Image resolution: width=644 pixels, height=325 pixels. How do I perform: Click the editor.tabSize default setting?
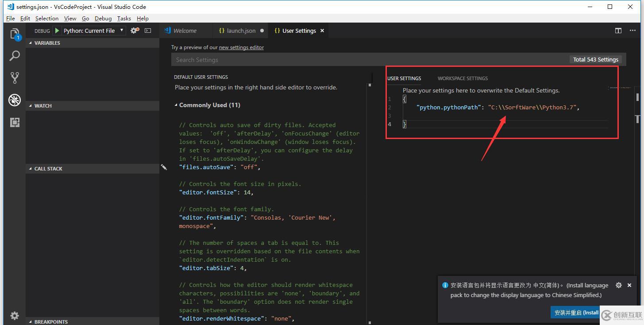(x=213, y=268)
